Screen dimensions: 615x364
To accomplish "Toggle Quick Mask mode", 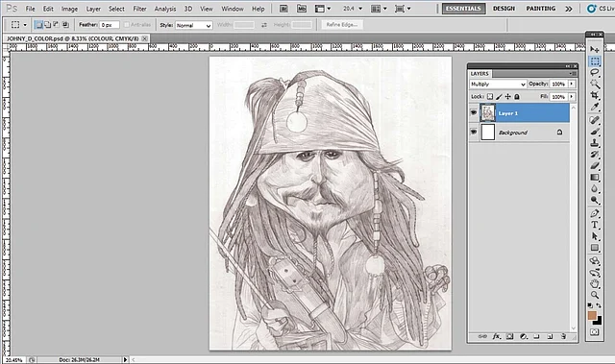I will [595, 332].
